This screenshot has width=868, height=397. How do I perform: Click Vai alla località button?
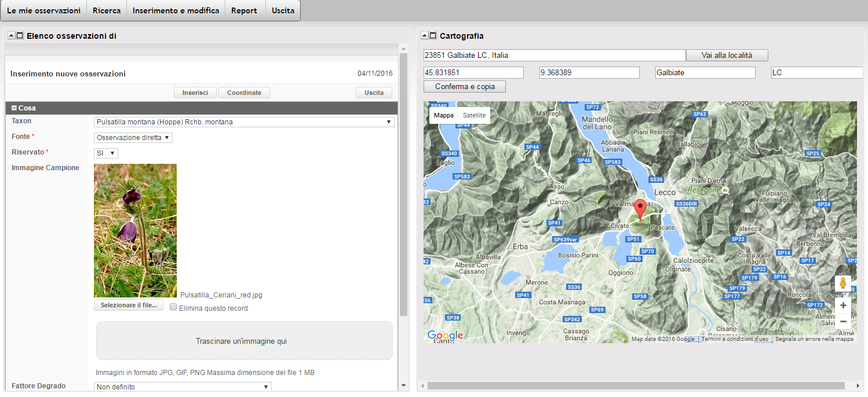(x=727, y=55)
